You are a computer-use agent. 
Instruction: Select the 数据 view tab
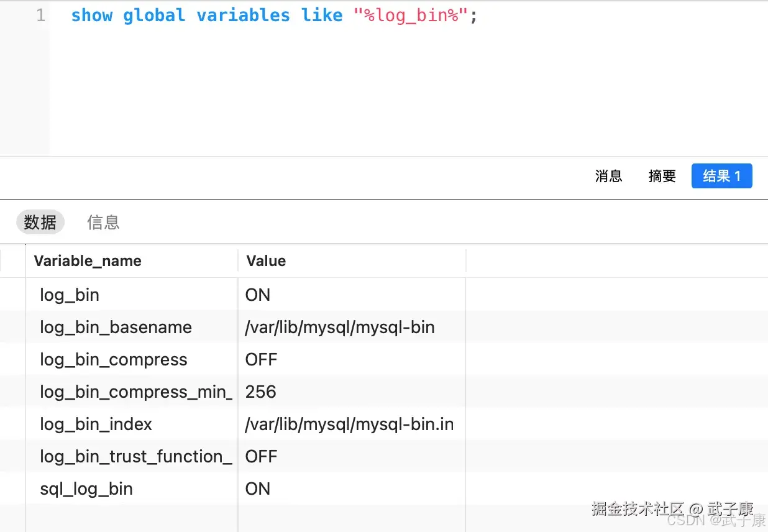pos(40,222)
